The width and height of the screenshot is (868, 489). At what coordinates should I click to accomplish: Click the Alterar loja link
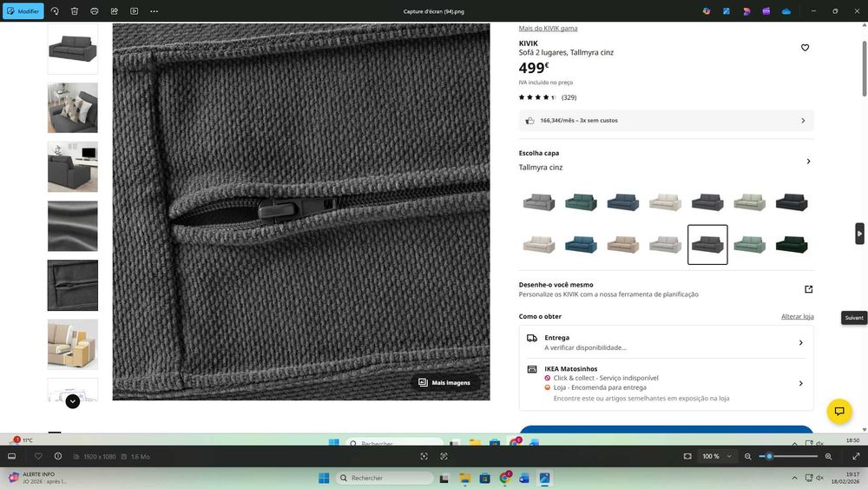click(x=797, y=316)
